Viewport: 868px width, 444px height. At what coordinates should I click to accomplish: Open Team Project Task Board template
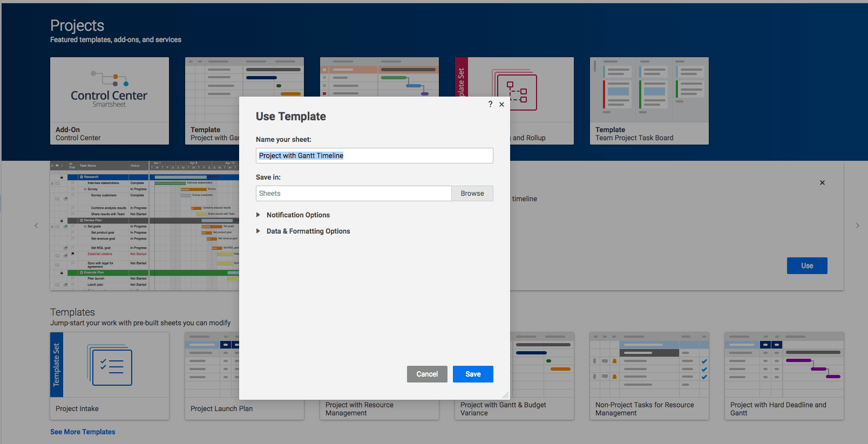click(649, 101)
